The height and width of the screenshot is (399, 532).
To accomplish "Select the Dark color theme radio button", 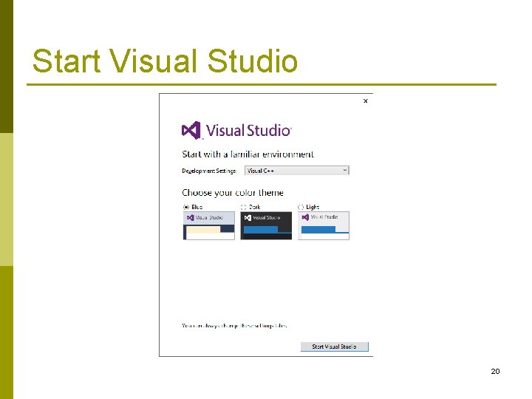I will [243, 207].
